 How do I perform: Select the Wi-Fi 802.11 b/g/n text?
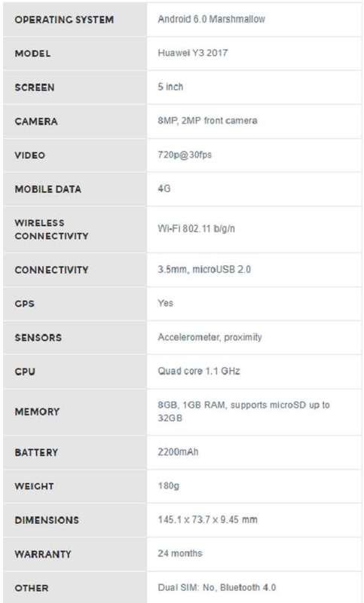click(x=196, y=228)
